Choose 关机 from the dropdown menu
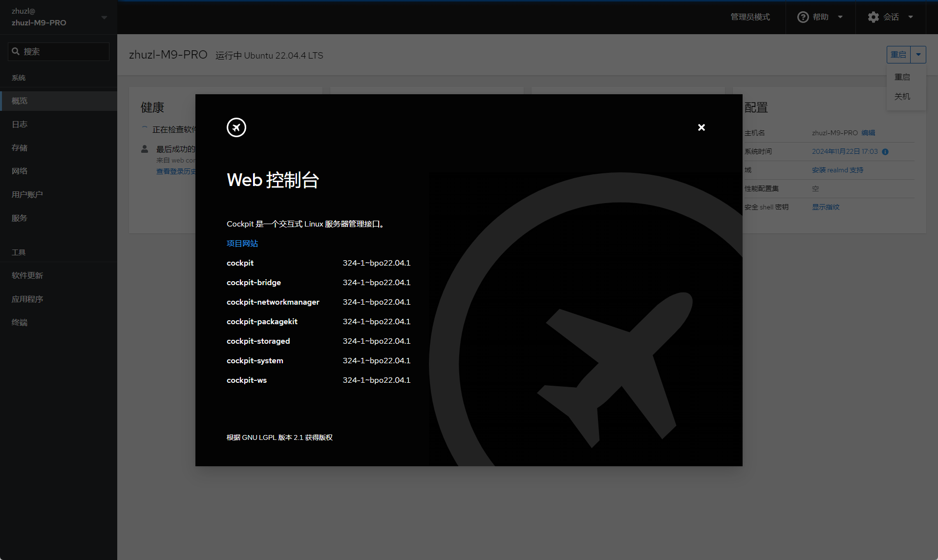Image resolution: width=938 pixels, height=560 pixels. (906, 97)
